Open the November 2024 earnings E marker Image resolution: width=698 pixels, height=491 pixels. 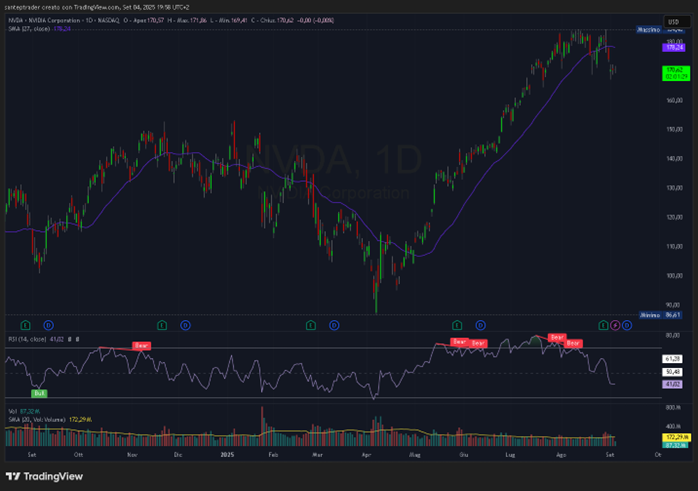click(x=162, y=325)
